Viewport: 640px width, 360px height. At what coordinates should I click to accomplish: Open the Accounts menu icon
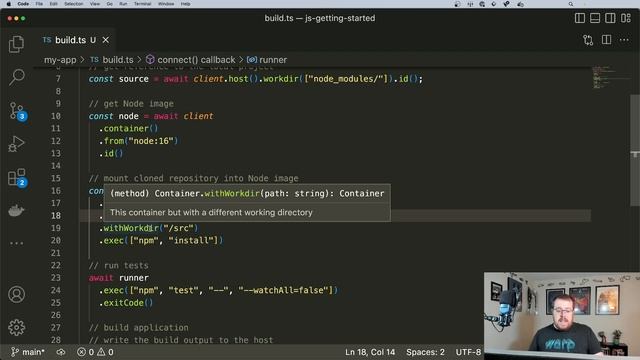coord(16,294)
